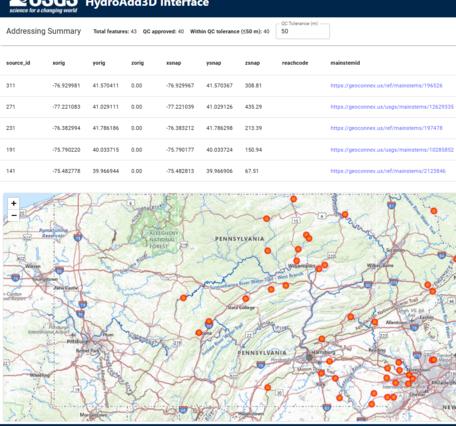Click the map marker above the I-99 shield

coord(209,321)
